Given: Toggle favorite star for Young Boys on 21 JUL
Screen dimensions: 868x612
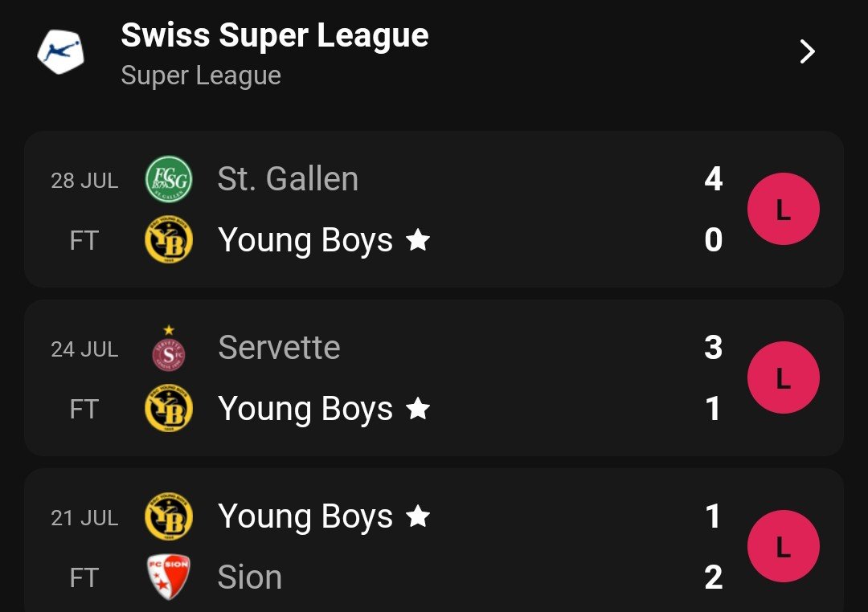Looking at the screenshot, I should point(418,516).
